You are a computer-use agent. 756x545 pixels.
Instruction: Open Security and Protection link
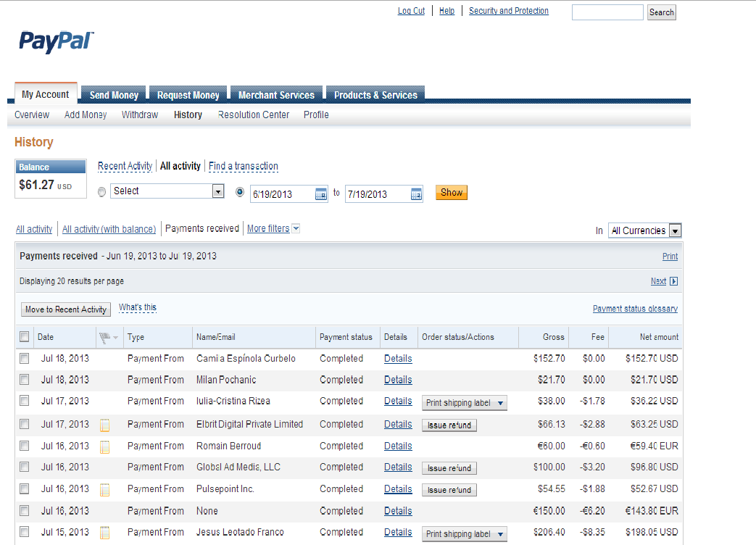[x=509, y=11]
